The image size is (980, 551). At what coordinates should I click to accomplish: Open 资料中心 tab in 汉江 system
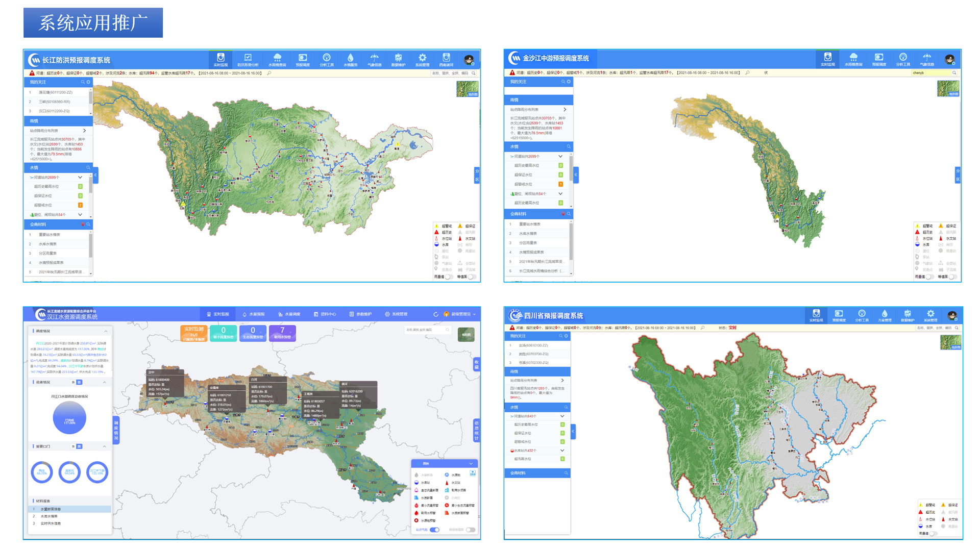325,314
